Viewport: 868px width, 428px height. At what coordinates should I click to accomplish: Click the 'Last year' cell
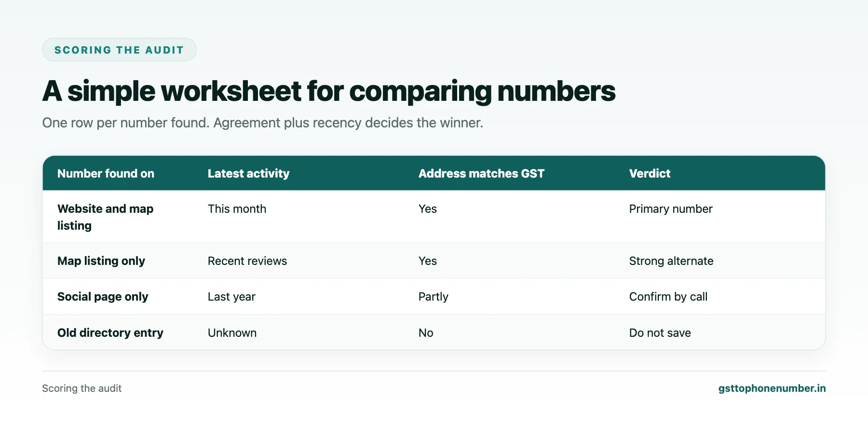[231, 297]
